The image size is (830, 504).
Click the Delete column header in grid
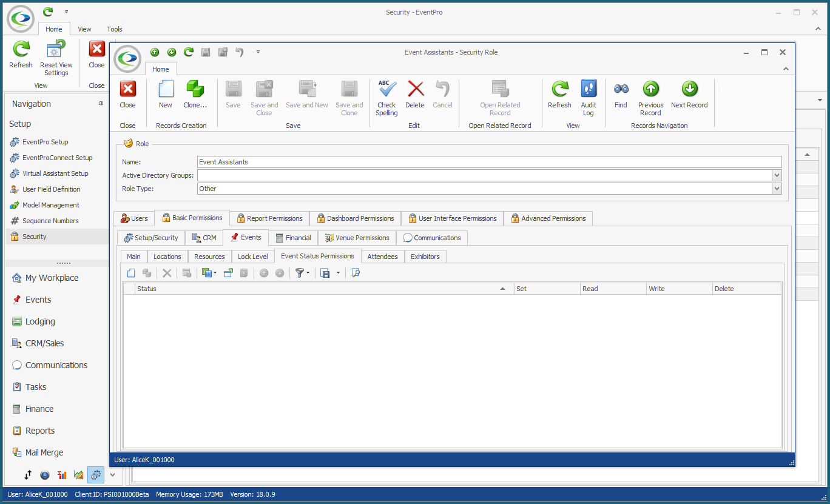(747, 289)
